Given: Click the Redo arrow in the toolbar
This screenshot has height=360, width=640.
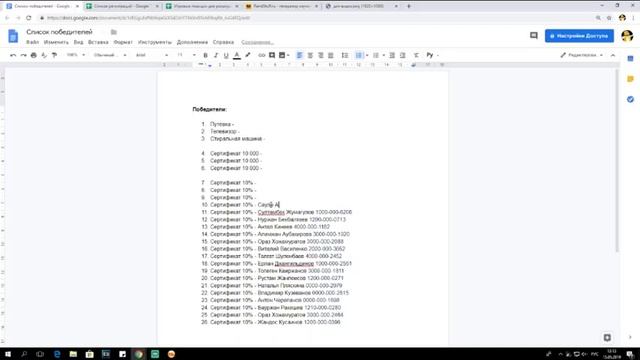Looking at the screenshot, I should [x=23, y=55].
